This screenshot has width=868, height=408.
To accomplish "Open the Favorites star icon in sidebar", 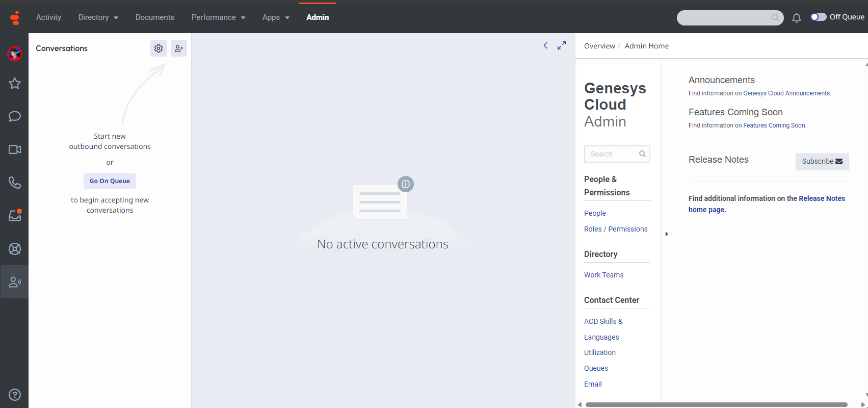I will pyautogui.click(x=15, y=83).
